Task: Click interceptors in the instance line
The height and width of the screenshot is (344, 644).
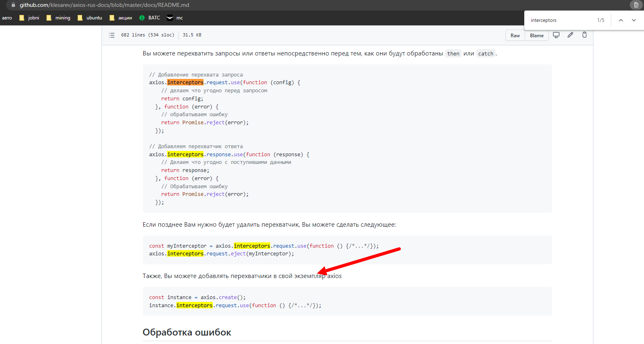Action: click(x=194, y=306)
